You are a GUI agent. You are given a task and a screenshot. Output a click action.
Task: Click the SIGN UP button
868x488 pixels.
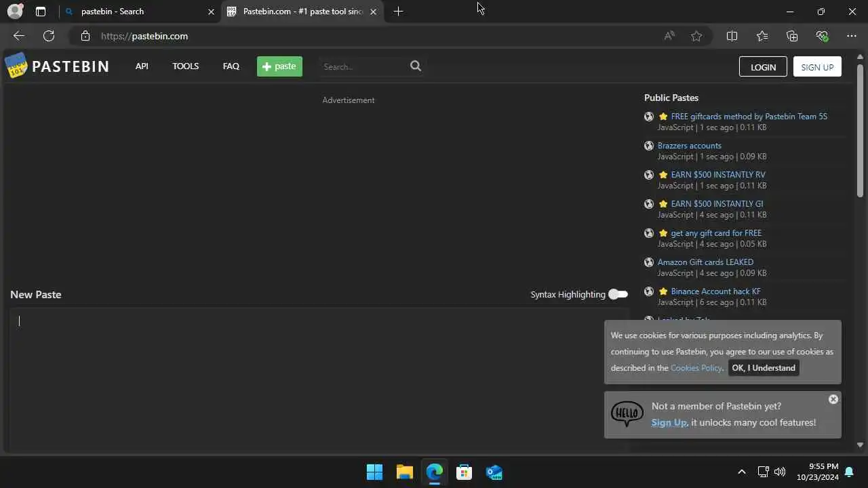817,66
